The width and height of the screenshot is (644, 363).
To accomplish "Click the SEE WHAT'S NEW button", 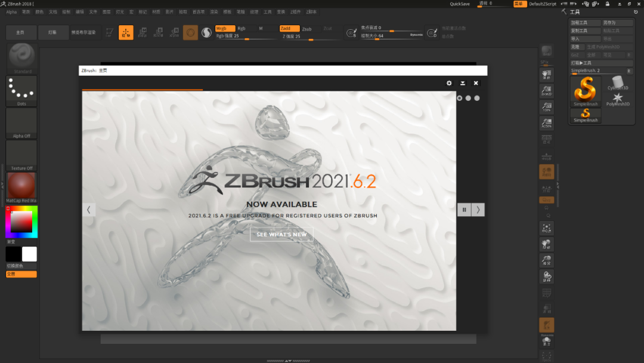I will click(x=281, y=234).
